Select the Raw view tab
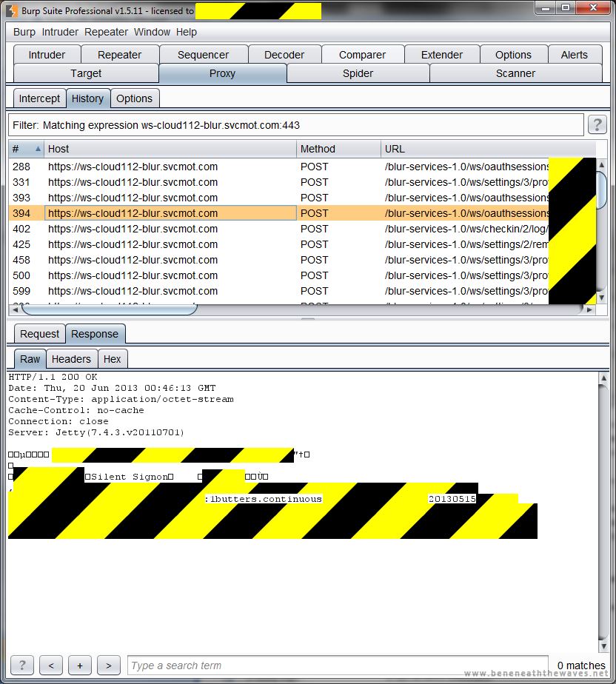The height and width of the screenshot is (684, 616). click(x=30, y=359)
